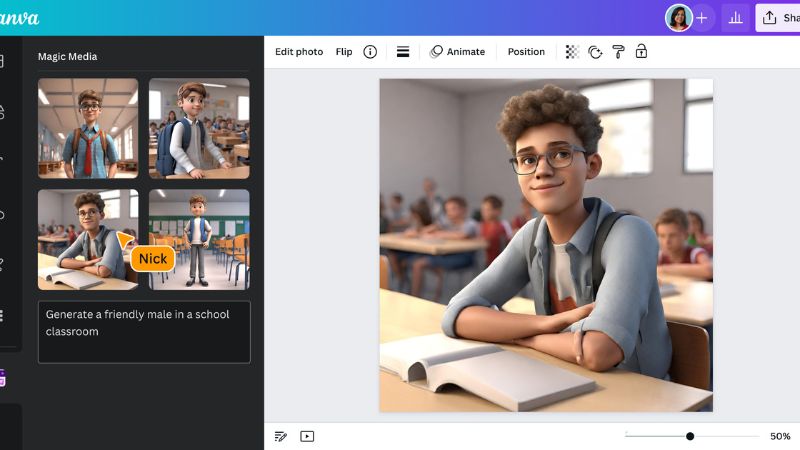800x450 pixels.
Task: Click the Magic Media prompt text box
Action: coord(144,332)
